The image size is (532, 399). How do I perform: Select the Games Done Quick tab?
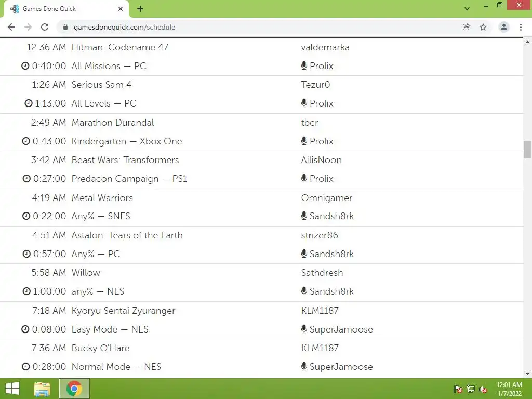click(x=66, y=9)
